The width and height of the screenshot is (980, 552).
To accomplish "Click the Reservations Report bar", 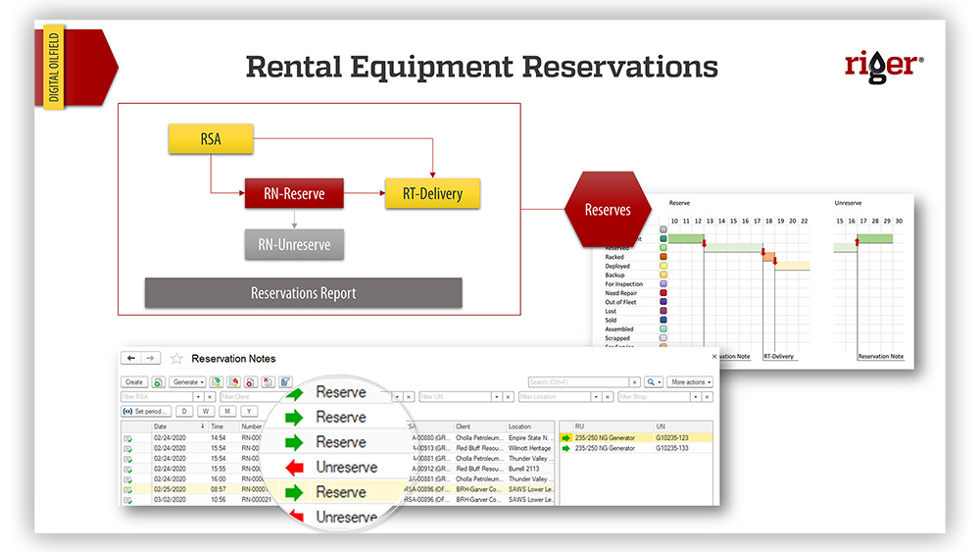I will click(303, 293).
